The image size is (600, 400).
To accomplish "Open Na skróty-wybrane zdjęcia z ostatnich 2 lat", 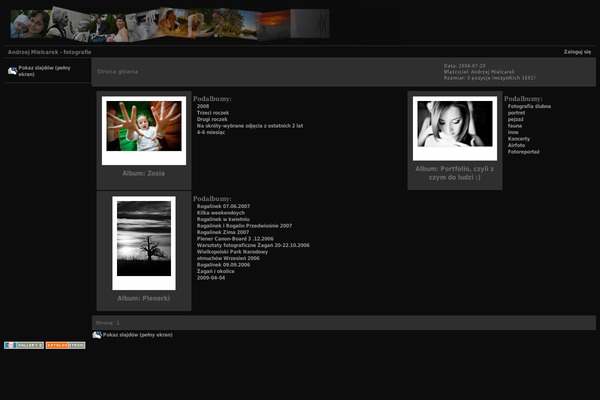I will coord(250,126).
